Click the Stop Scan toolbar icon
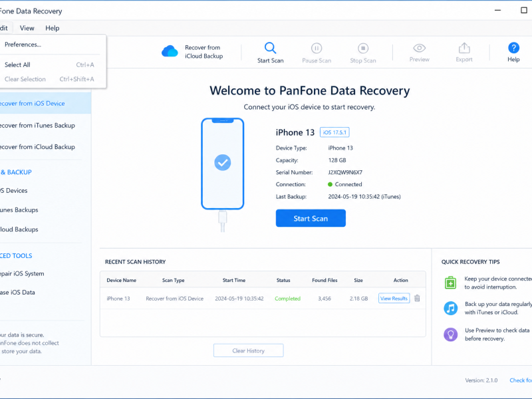Image resolution: width=532 pixels, height=399 pixels. [x=362, y=48]
